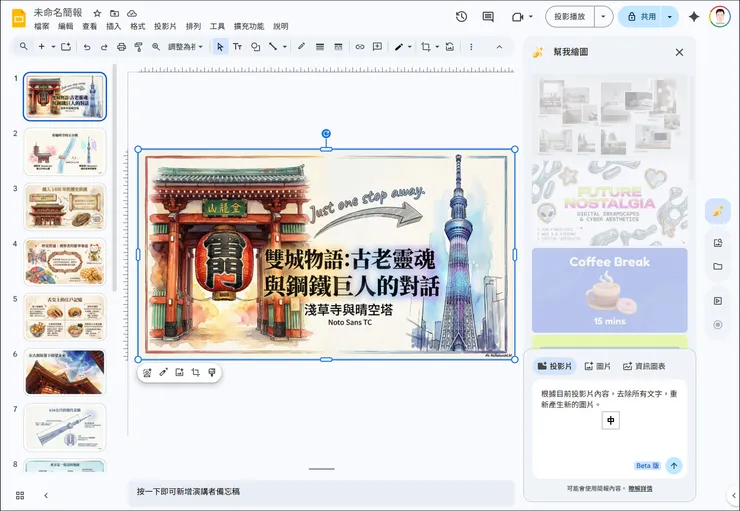Expand the 投影播放 options arrow
Screen dimensions: 740x511
(x=603, y=17)
